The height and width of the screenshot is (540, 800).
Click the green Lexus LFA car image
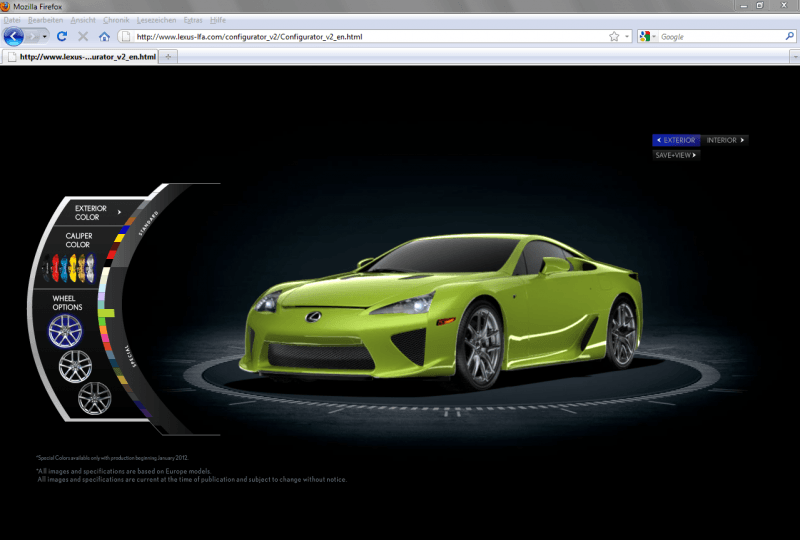tap(441, 311)
